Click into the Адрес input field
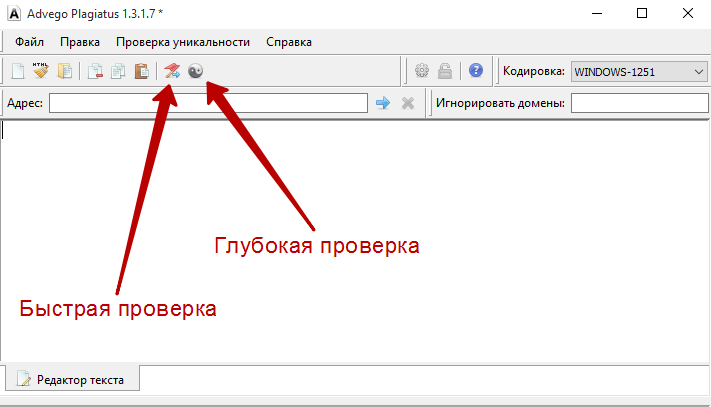 point(208,103)
